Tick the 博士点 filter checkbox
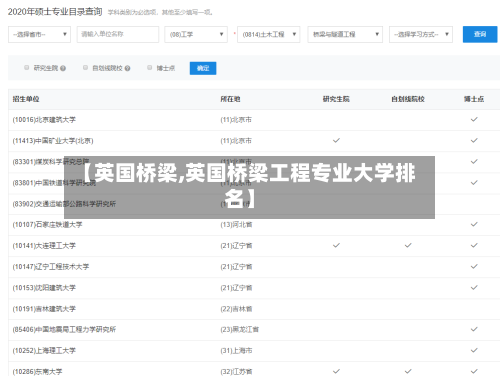500x376 pixels. (x=150, y=68)
